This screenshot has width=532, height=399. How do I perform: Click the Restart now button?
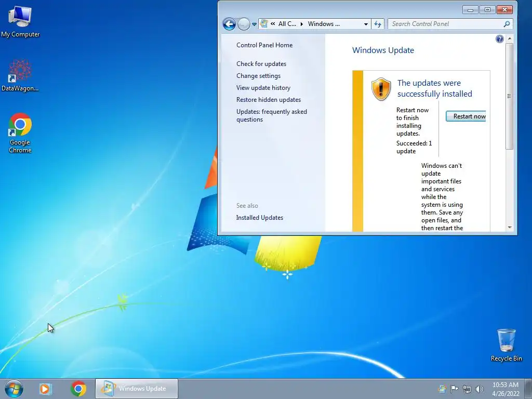point(466,116)
